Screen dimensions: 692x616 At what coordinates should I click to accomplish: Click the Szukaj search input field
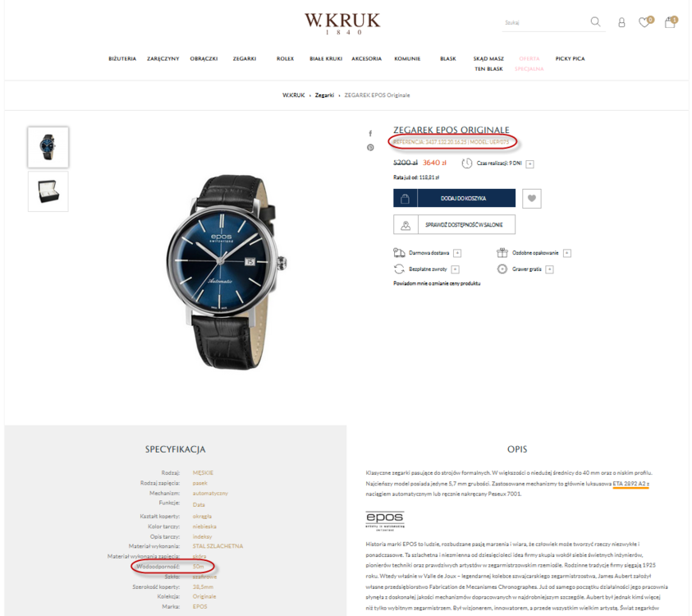545,22
